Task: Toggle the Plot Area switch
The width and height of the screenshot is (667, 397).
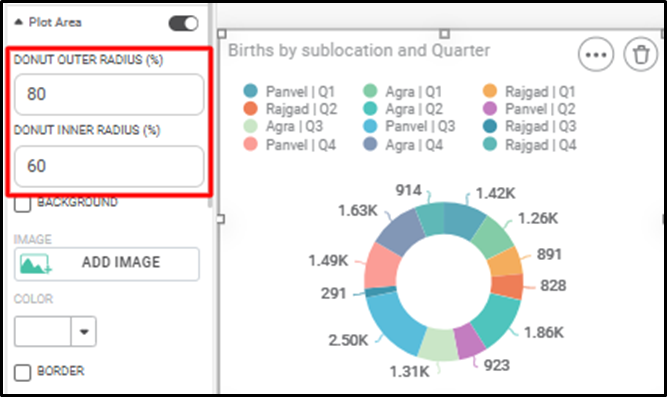Action: [183, 23]
